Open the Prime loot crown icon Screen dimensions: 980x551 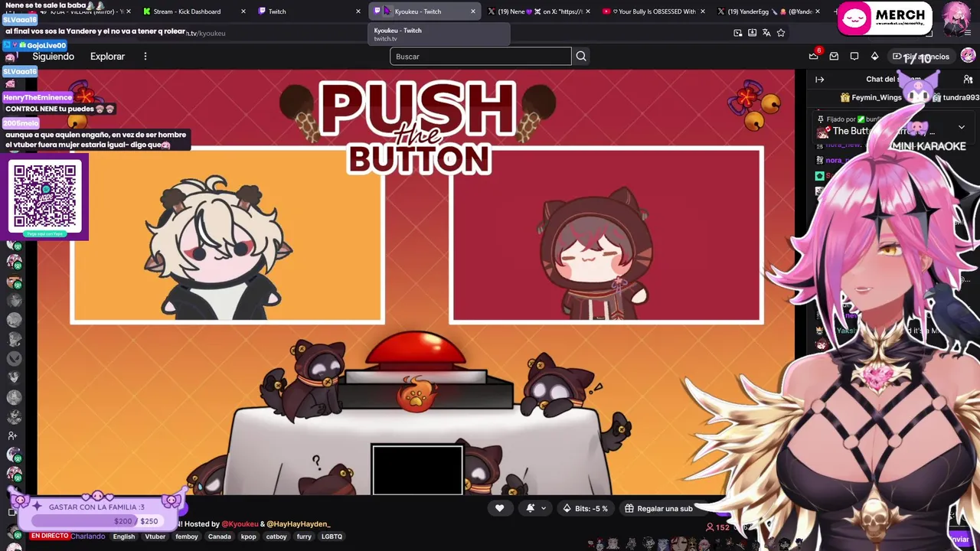(x=813, y=56)
